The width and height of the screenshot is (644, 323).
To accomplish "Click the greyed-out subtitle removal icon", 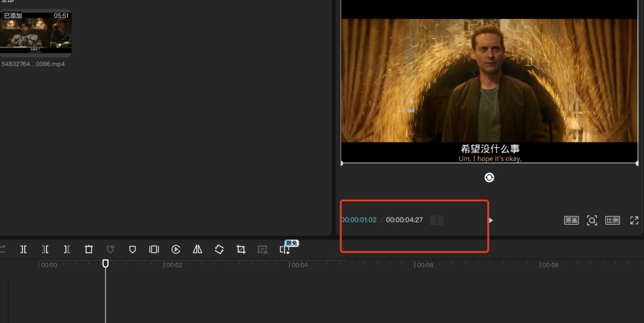I will click(262, 249).
